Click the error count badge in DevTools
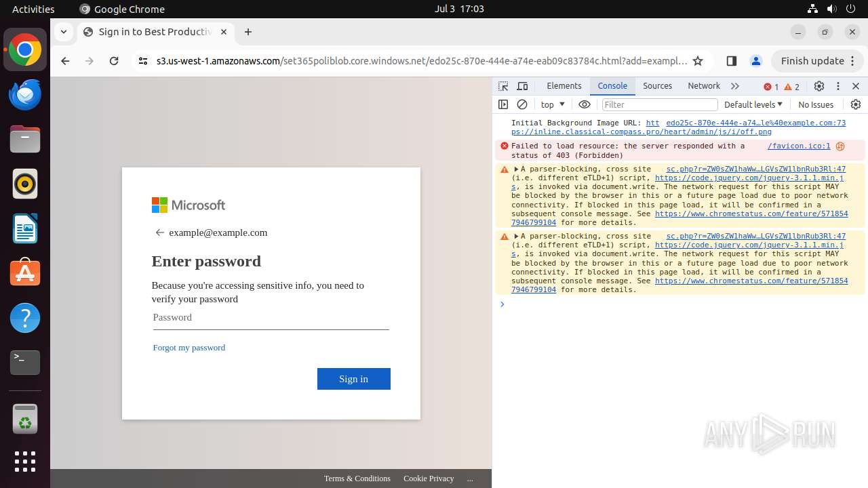This screenshot has height=488, width=868. tap(771, 87)
